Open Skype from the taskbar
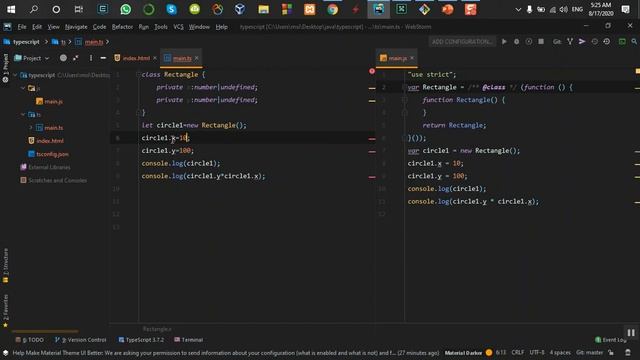Viewport: 640px width, 360px height. 171,9
